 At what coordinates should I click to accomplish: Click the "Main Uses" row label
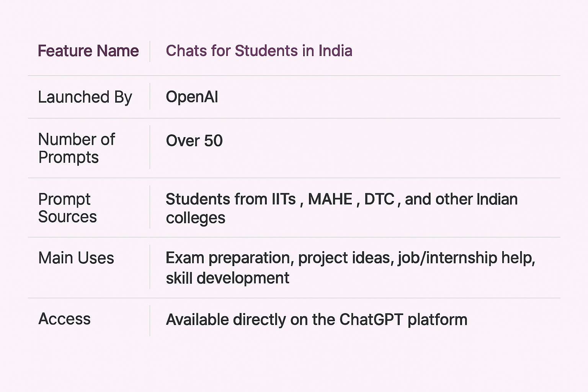[x=76, y=258]
